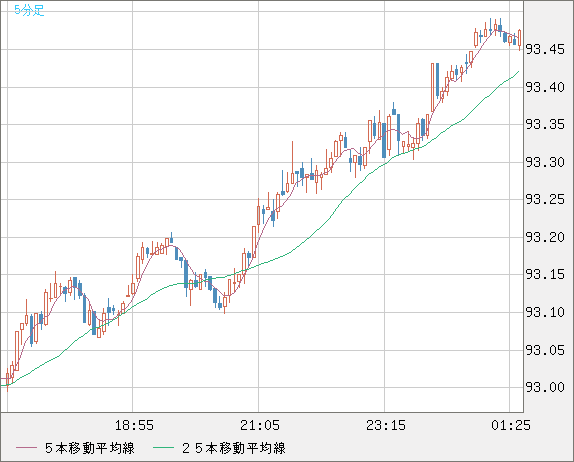Click the 5分足 timeframe label
The height and width of the screenshot is (462, 574).
[29, 10]
